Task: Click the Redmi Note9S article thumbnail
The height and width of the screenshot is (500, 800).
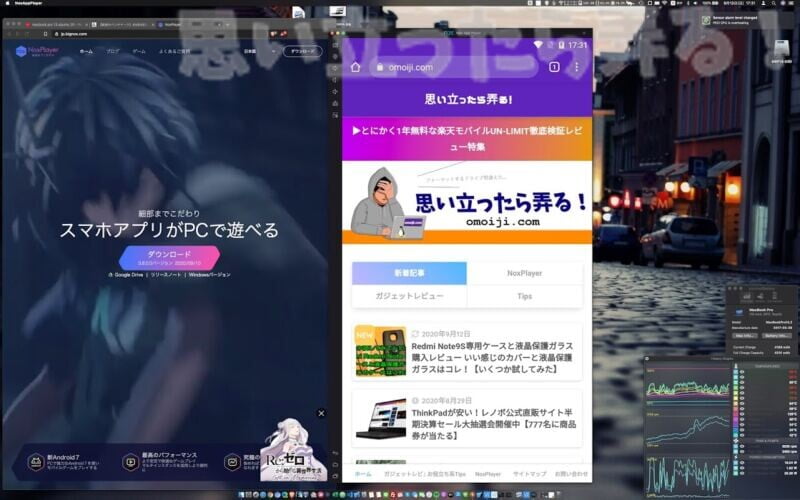Action: point(380,353)
